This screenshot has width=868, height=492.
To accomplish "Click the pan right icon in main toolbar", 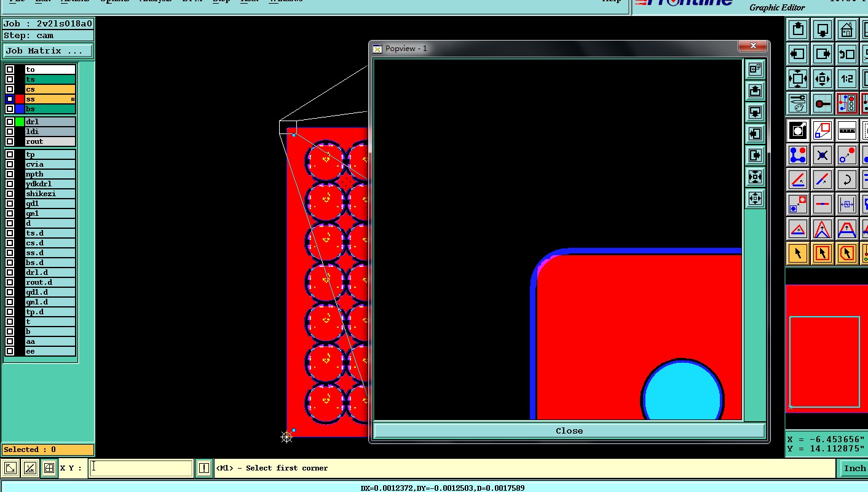I will coord(823,54).
